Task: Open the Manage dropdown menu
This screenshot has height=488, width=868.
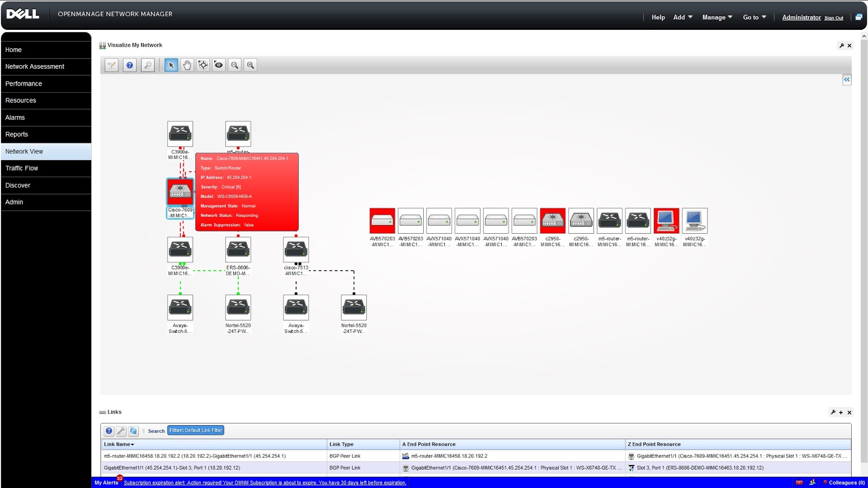Action: (x=716, y=17)
